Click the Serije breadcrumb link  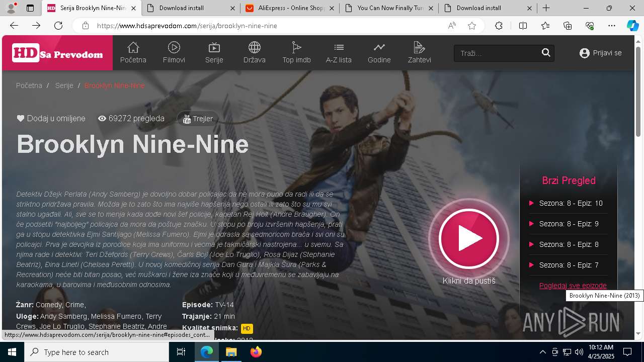[x=64, y=85]
